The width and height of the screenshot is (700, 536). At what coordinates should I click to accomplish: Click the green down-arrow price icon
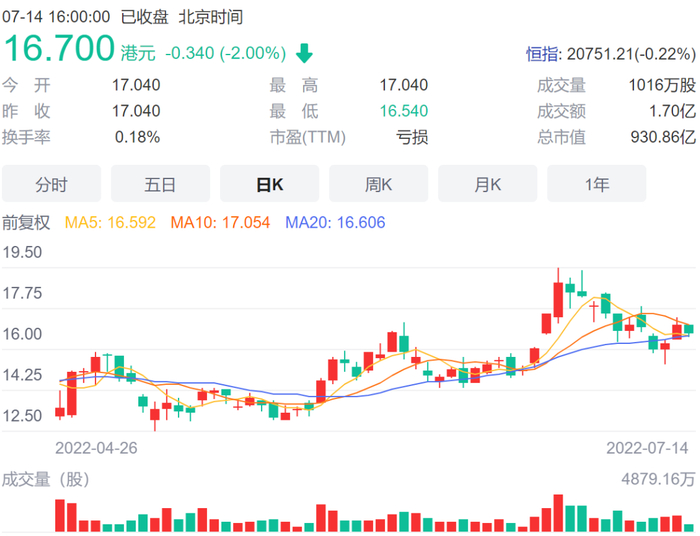click(304, 53)
